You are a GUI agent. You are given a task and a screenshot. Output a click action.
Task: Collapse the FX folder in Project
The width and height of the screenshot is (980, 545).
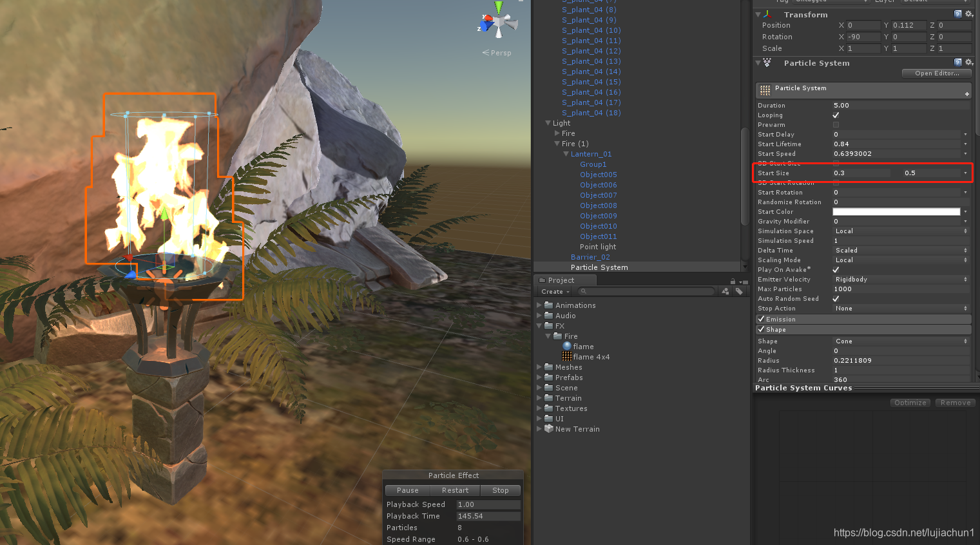pyautogui.click(x=539, y=326)
